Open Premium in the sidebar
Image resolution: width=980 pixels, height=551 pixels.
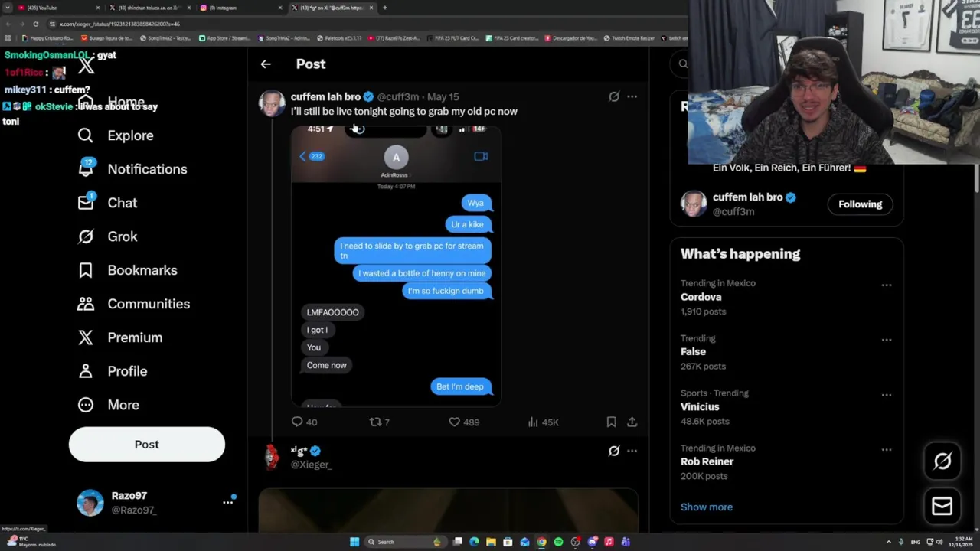[119, 337]
